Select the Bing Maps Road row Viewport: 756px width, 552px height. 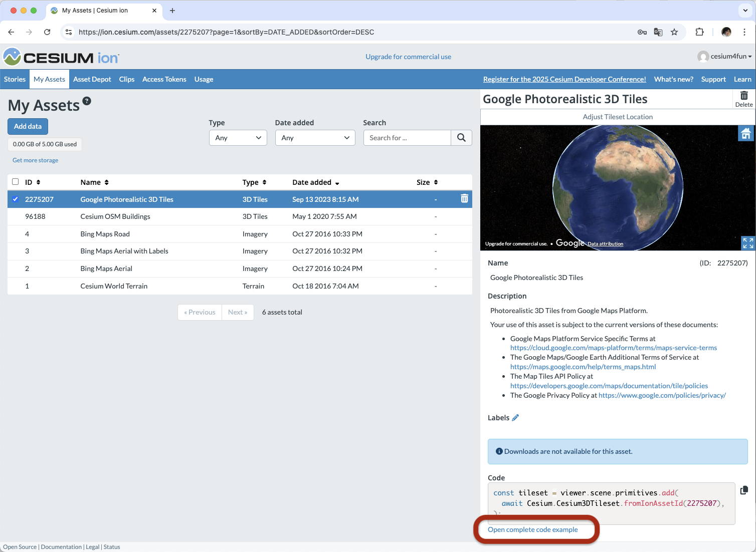coord(240,234)
